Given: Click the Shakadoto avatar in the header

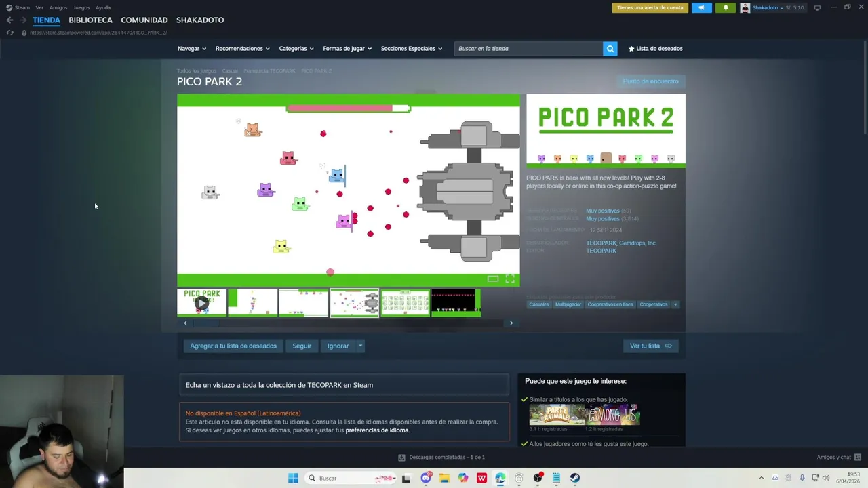Looking at the screenshot, I should [745, 8].
